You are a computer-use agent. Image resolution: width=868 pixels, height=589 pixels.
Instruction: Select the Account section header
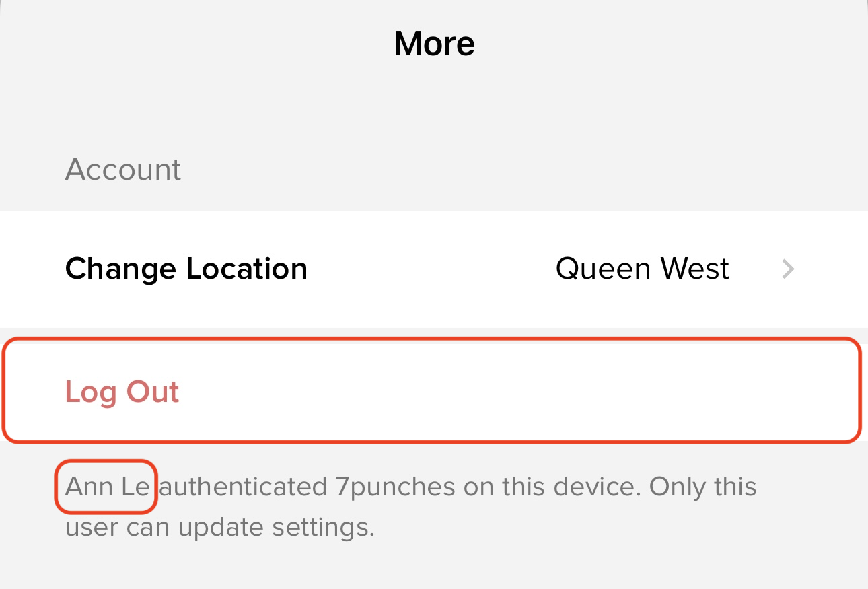point(123,169)
